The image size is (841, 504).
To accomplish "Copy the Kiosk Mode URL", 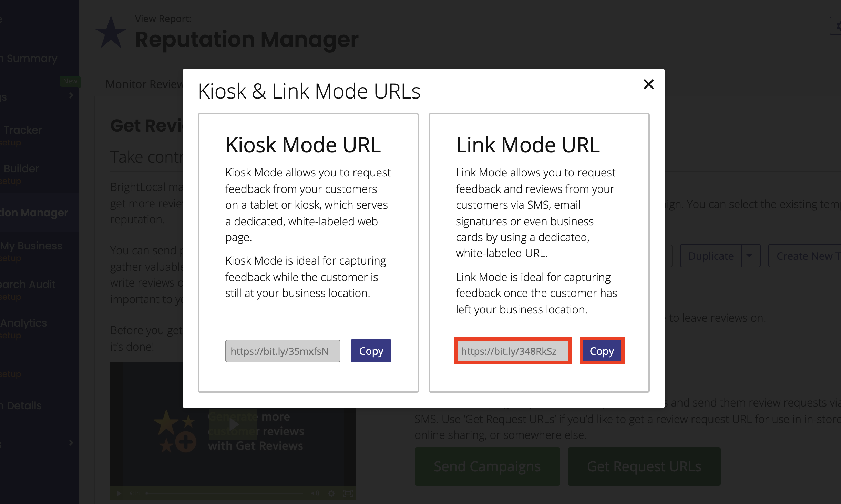I will point(371,351).
